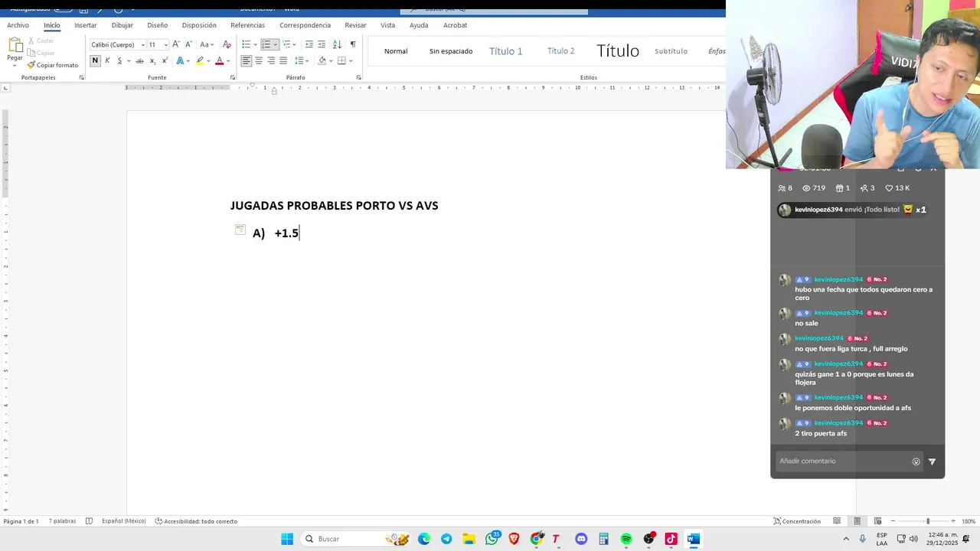The height and width of the screenshot is (551, 980).
Task: Click multilevel list icon
Action: (x=287, y=44)
